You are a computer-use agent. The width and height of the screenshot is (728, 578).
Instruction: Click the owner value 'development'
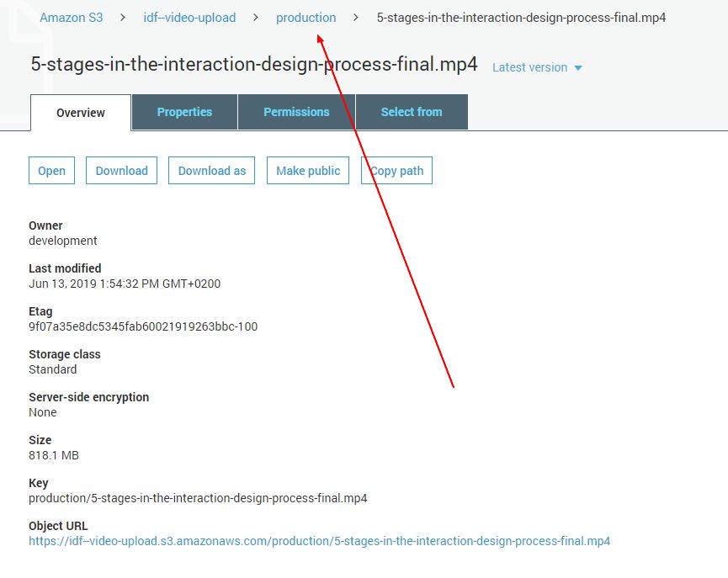(x=62, y=241)
